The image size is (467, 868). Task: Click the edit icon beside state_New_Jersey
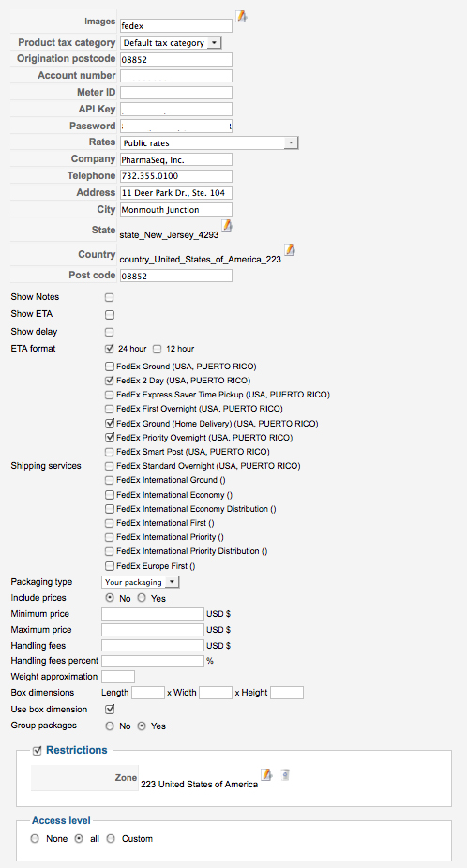[227, 225]
